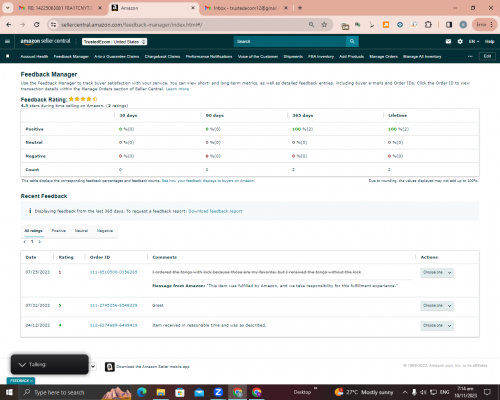Screen dimensions: 500x400
Task: Open Choose one dropdown for 07/25/2023 feedback
Action: (437, 273)
